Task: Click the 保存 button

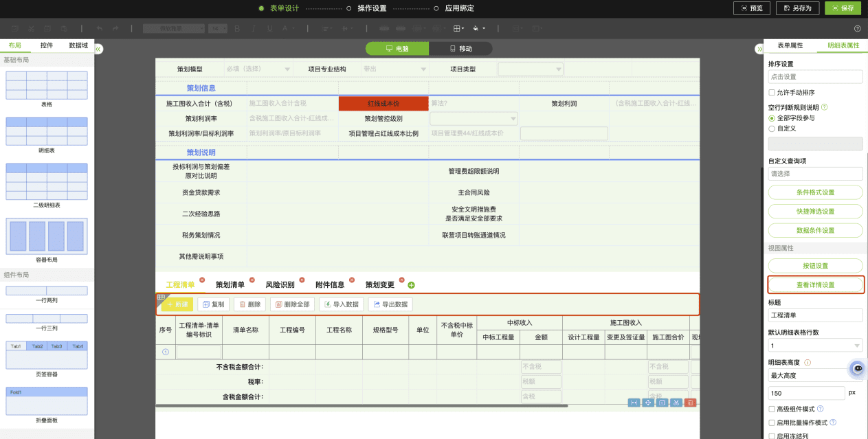Action: (843, 8)
